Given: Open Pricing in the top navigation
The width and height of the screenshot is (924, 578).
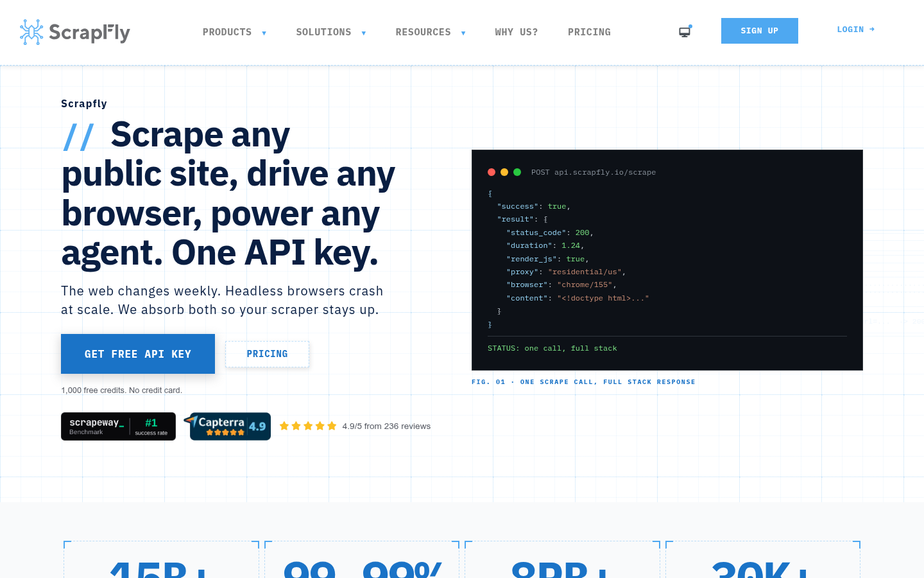Looking at the screenshot, I should 589,32.
